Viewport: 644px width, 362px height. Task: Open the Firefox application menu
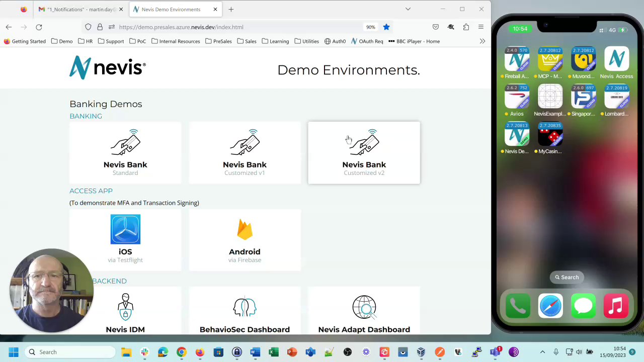(x=481, y=27)
